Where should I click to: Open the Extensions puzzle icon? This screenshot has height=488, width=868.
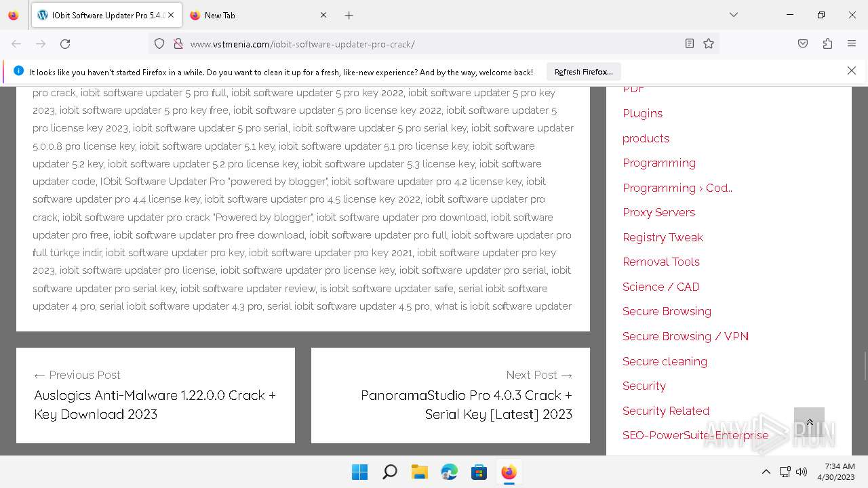(x=827, y=43)
